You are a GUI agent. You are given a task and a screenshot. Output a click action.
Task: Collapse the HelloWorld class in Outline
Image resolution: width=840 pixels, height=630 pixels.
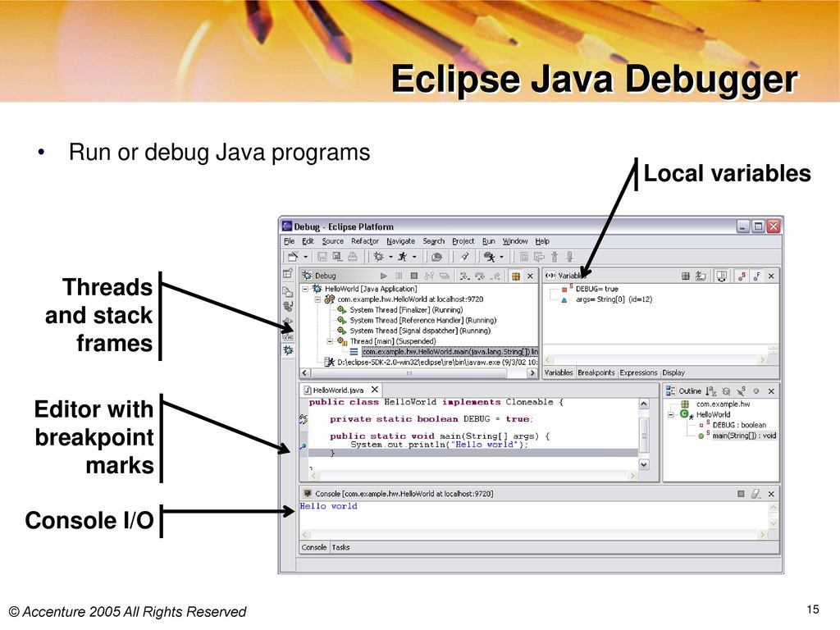coord(671,414)
